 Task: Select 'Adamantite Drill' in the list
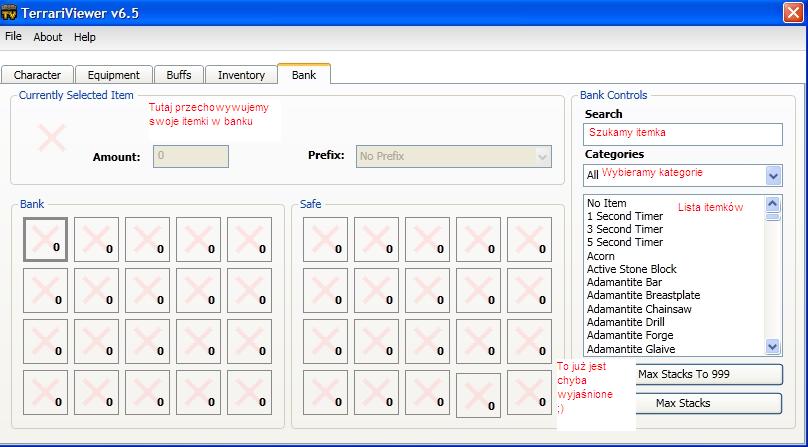(x=674, y=322)
